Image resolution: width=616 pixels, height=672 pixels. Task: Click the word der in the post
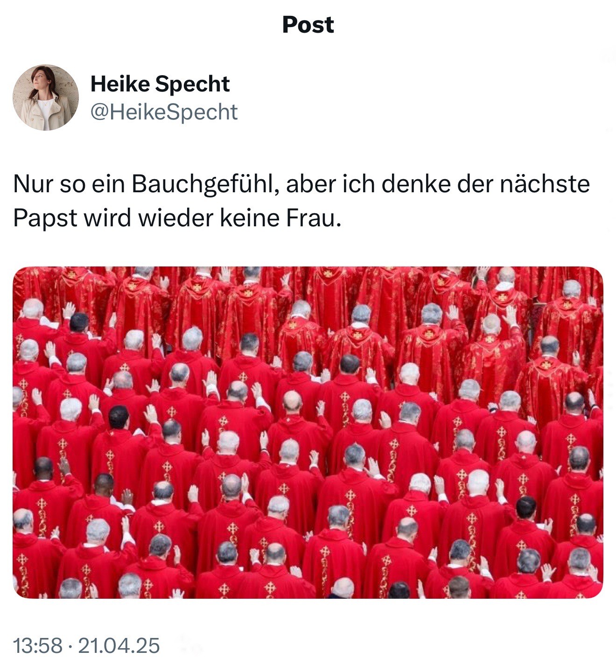pyautogui.click(x=475, y=184)
